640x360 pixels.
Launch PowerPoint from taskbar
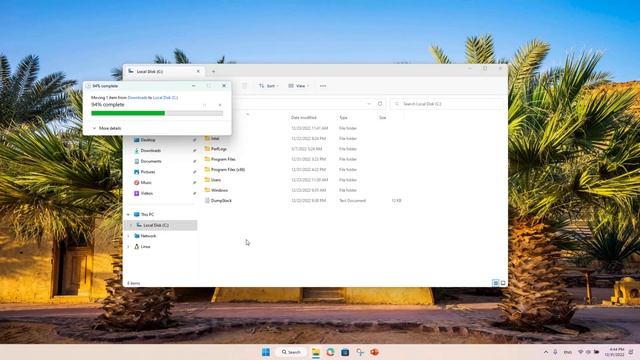[x=374, y=352]
